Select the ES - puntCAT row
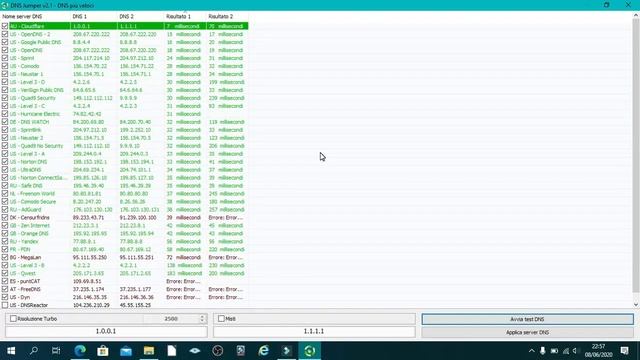 click(x=124, y=281)
